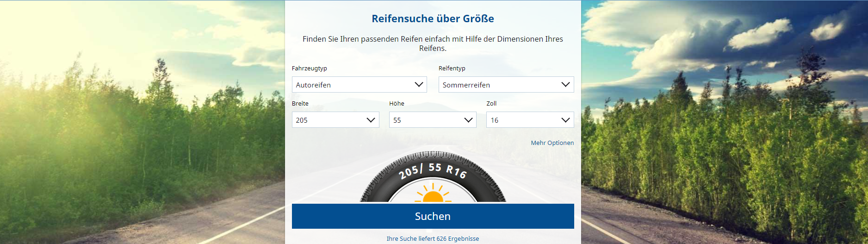Open the Höhe dropdown showing 55
The image size is (868, 244).
pos(433,120)
